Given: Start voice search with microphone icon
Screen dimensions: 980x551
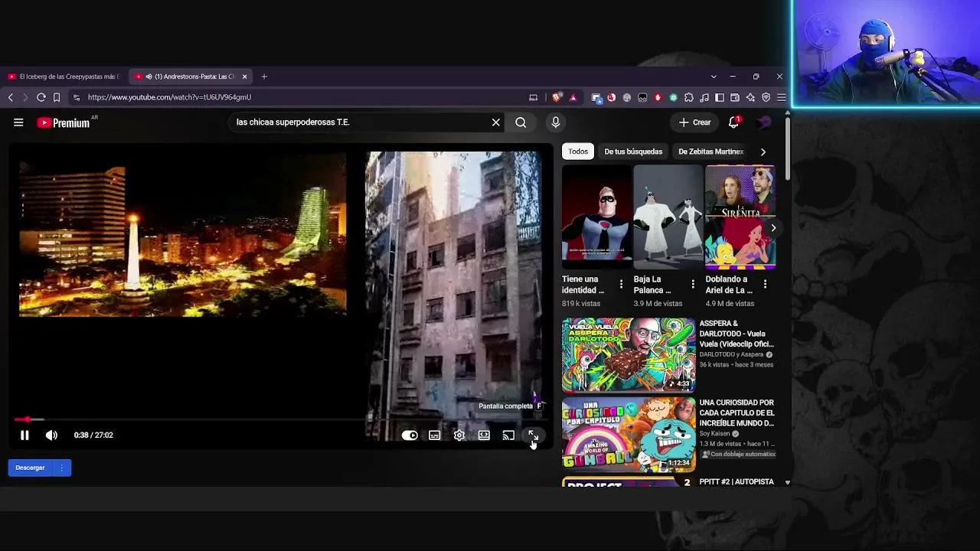Looking at the screenshot, I should click(x=556, y=122).
